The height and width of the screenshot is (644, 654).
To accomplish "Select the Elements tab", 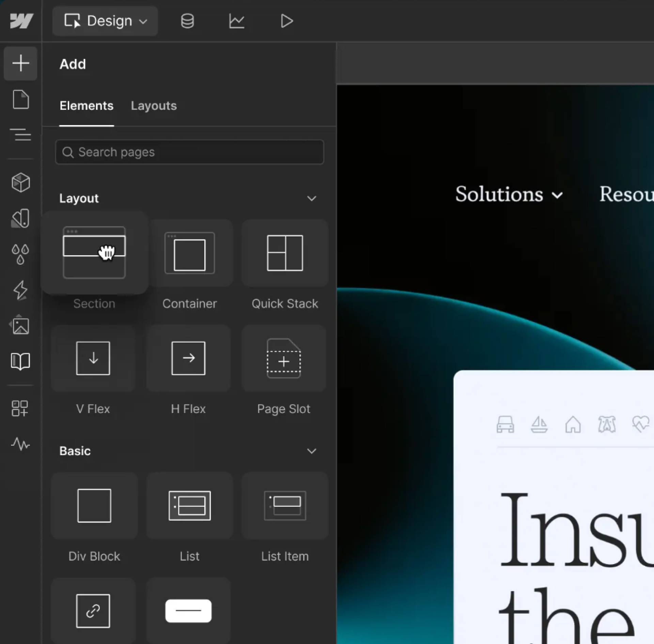I will pyautogui.click(x=87, y=106).
